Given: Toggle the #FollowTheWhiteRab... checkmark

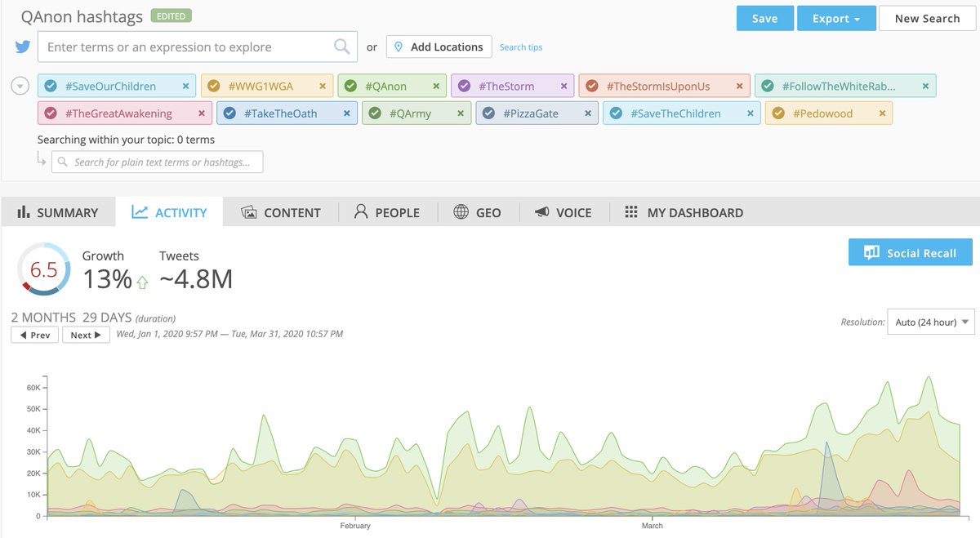Looking at the screenshot, I should click(x=768, y=86).
